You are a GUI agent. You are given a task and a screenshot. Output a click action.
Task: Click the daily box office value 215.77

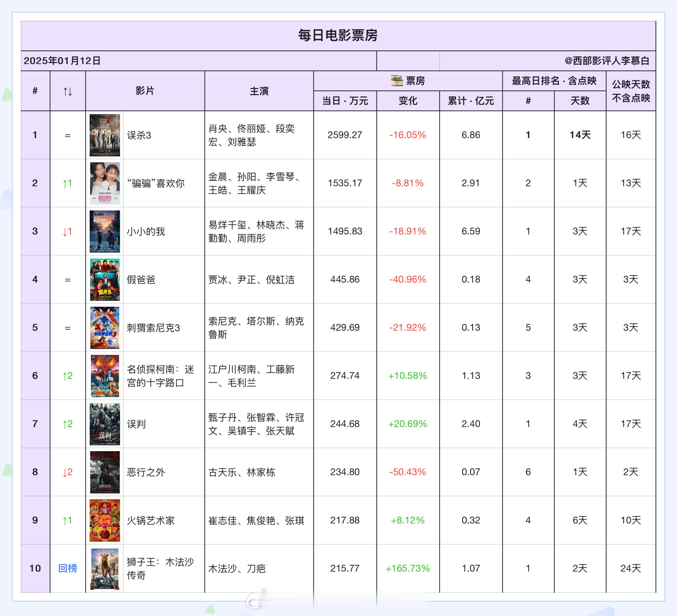click(345, 568)
